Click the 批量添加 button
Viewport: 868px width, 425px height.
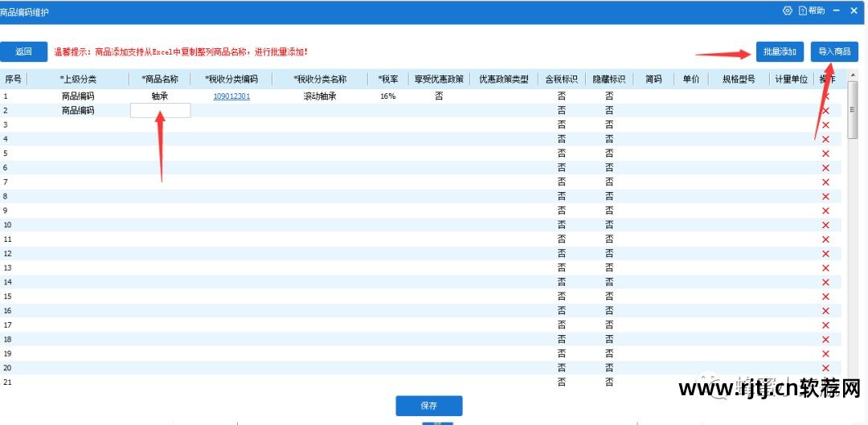click(780, 52)
